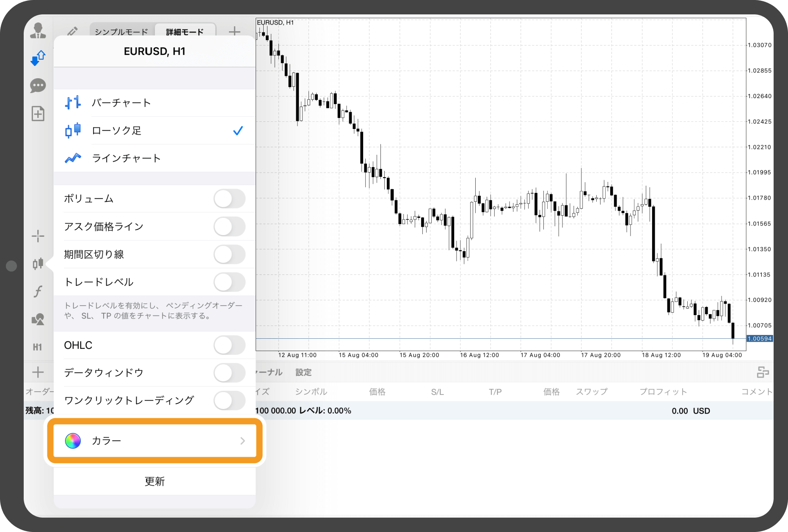Click the pencil edit icon
Screen dimensions: 788x532
pos(72,32)
